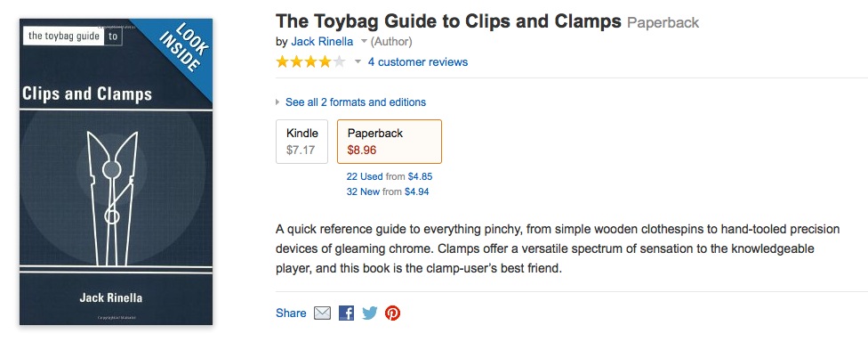The width and height of the screenshot is (868, 350).
Task: Click the star rating icons
Action: [310, 62]
